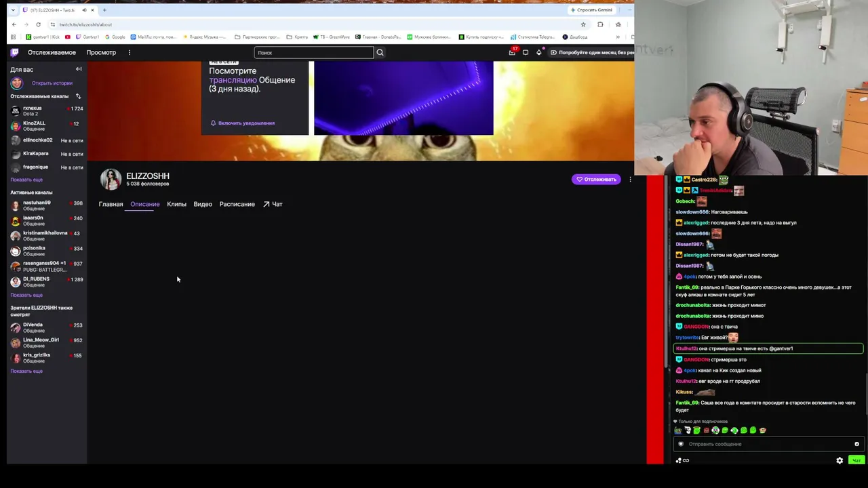Viewport: 868px width, 488px height.
Task: Open Chrome apps grid in bookmarks bar
Action: click(13, 37)
